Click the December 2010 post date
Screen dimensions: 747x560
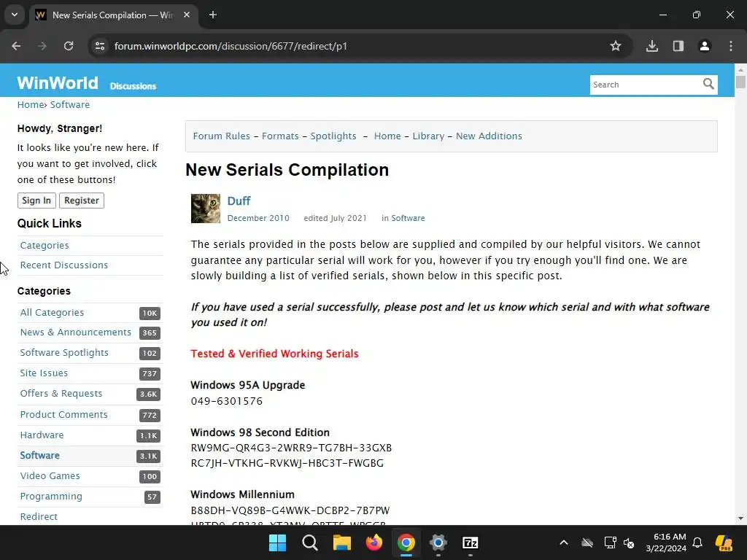point(258,218)
